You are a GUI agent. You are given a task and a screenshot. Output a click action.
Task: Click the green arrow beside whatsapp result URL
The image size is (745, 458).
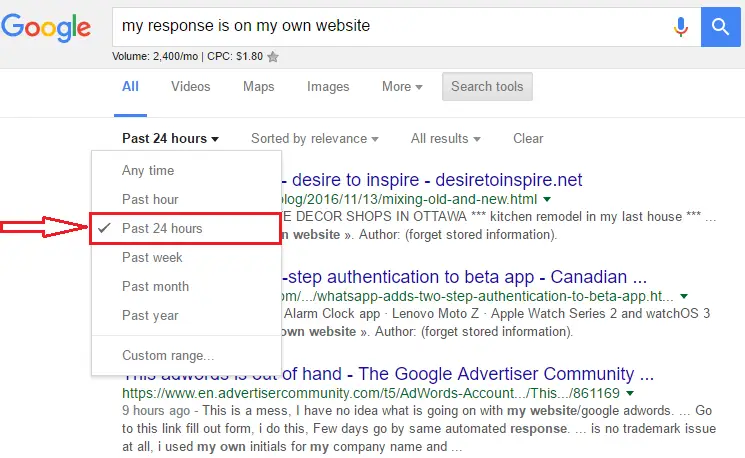pos(683,296)
